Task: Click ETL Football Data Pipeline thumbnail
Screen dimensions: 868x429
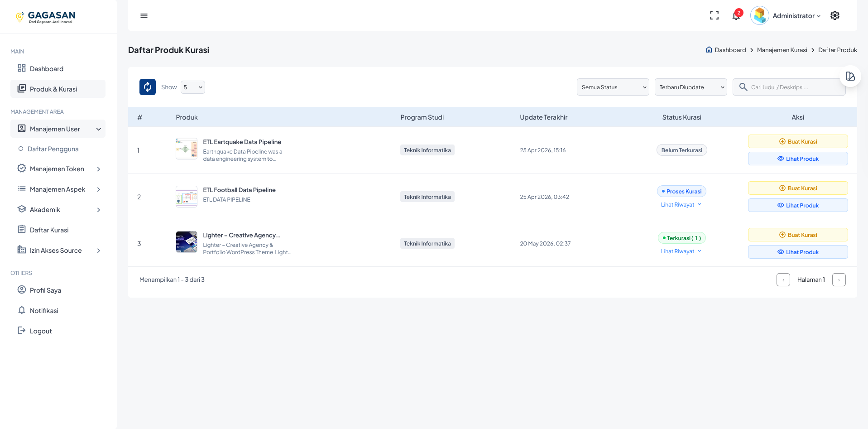Action: tap(187, 197)
